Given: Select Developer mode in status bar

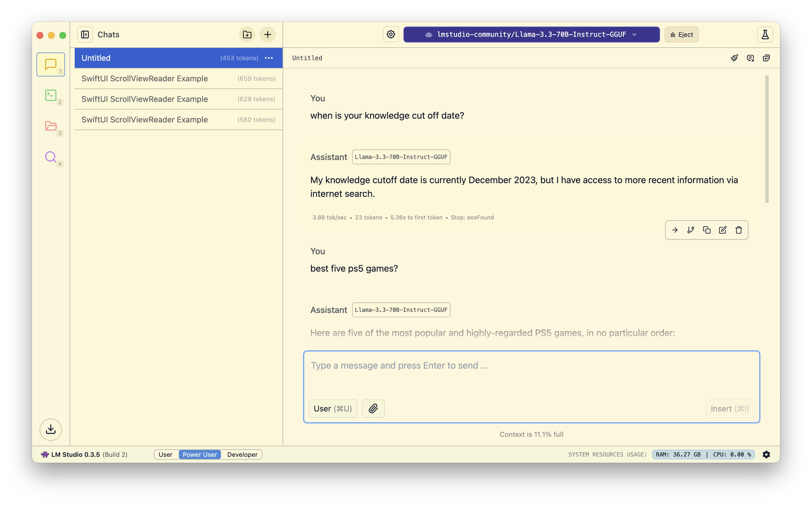Looking at the screenshot, I should click(x=242, y=454).
